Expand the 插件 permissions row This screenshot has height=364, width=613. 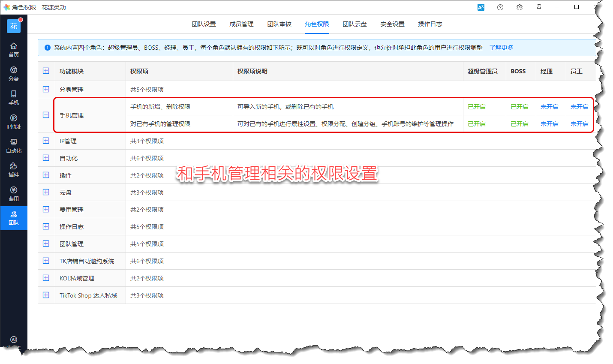46,175
